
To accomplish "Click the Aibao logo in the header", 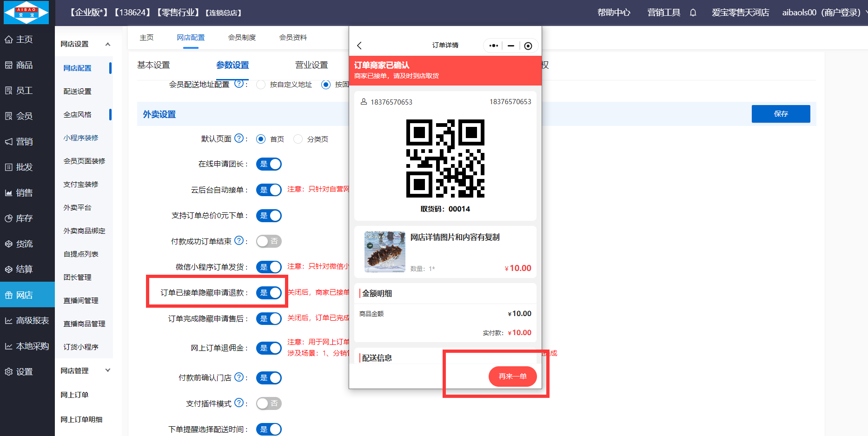I will 26,13.
